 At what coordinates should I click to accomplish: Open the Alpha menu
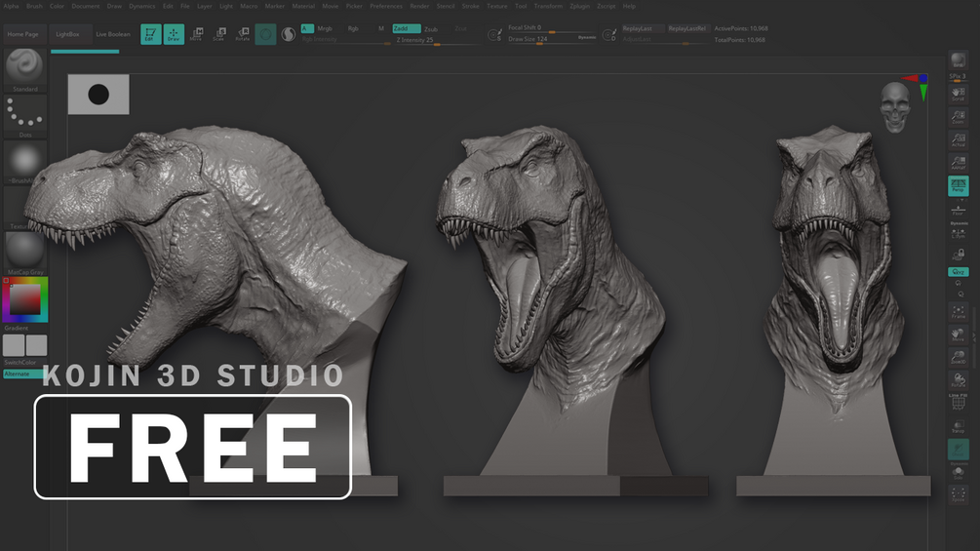[x=12, y=6]
